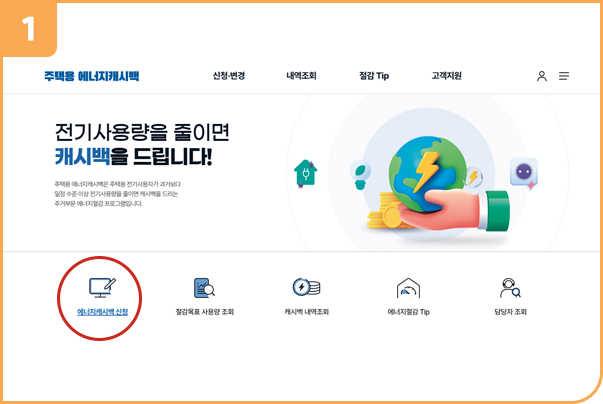Viewport: 603px width, 404px height.
Task: Click the monitor with pencil application icon
Action: click(102, 288)
